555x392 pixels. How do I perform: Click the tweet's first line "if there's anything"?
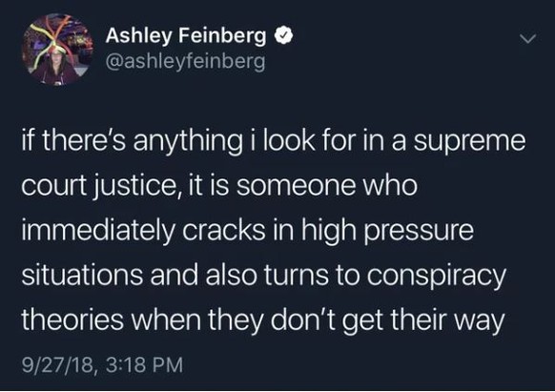[x=132, y=141]
